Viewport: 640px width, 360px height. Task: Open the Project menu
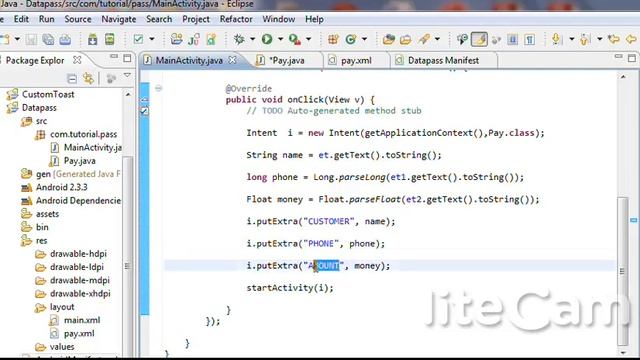196,19
